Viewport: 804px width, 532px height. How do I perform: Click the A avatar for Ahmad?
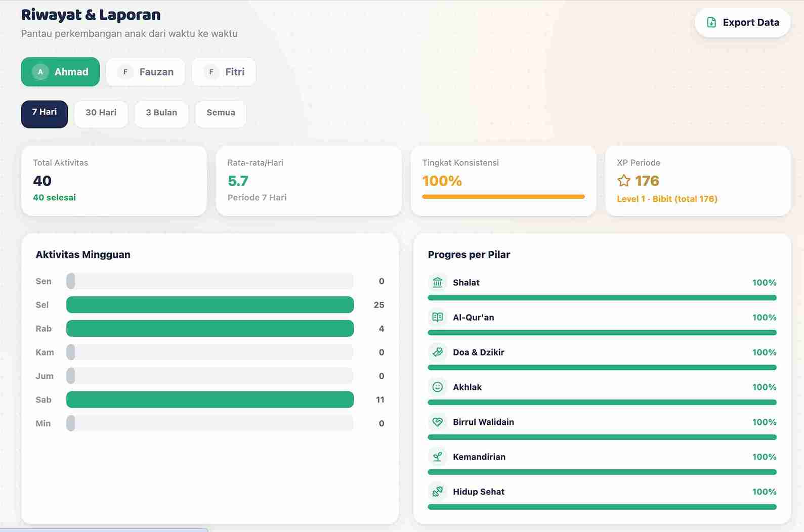click(x=40, y=72)
